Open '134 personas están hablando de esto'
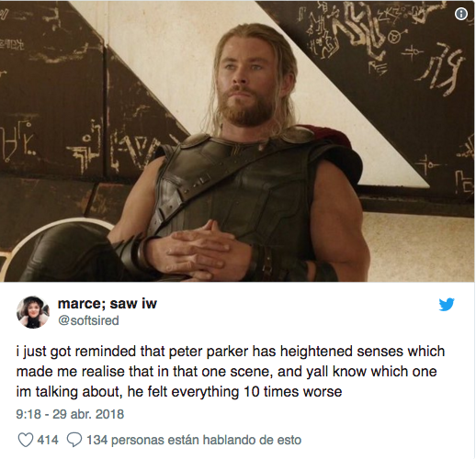Viewport: 476px width, 459px height. coord(194,440)
